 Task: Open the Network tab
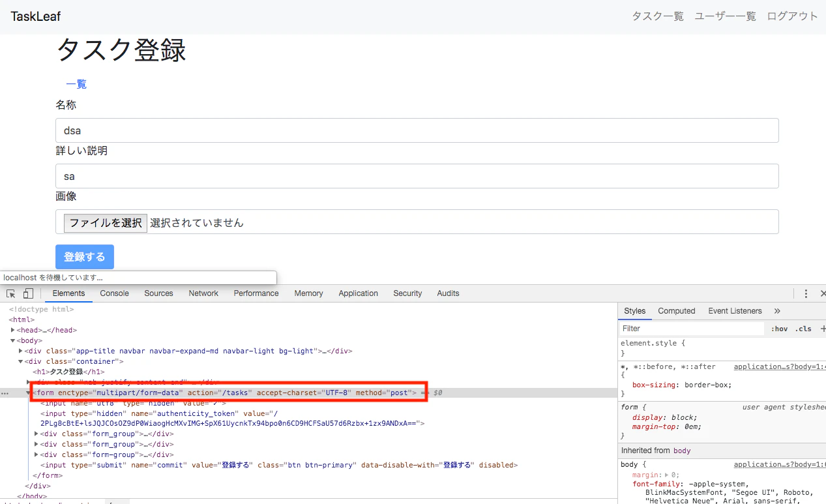coord(203,293)
